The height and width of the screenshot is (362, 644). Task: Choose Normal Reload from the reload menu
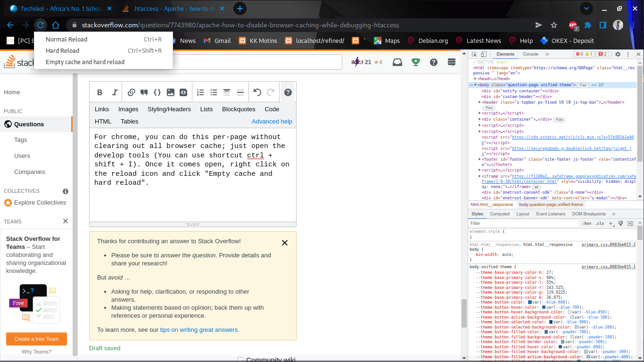click(x=104, y=39)
